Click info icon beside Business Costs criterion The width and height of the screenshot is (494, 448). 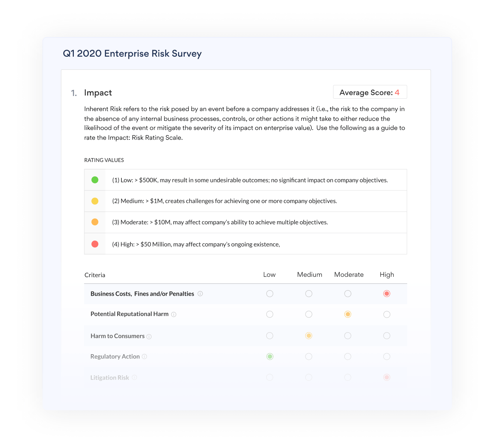(x=200, y=294)
